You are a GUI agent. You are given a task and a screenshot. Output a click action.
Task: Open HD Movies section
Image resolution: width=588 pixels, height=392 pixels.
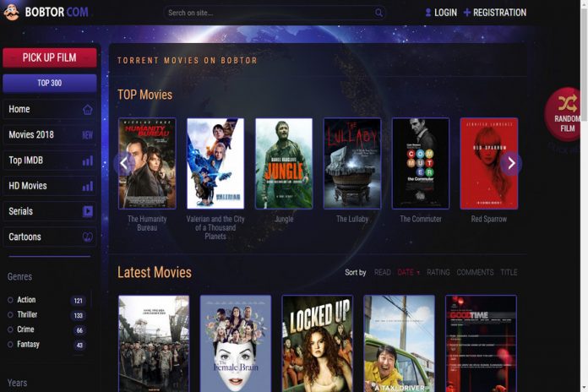[x=50, y=186]
